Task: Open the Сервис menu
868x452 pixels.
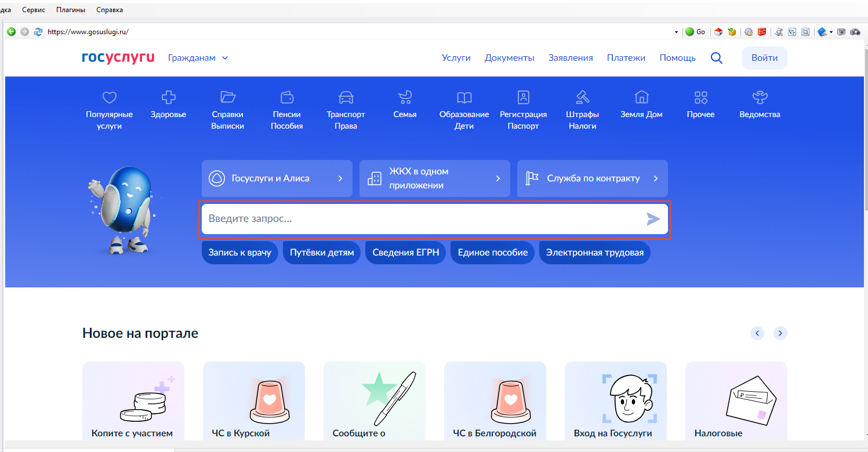Action: click(x=34, y=10)
